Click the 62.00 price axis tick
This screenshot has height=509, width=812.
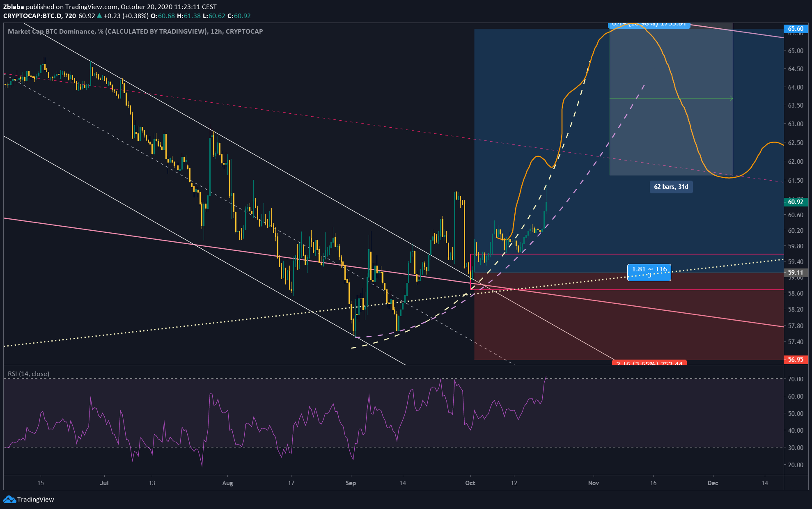pyautogui.click(x=796, y=161)
